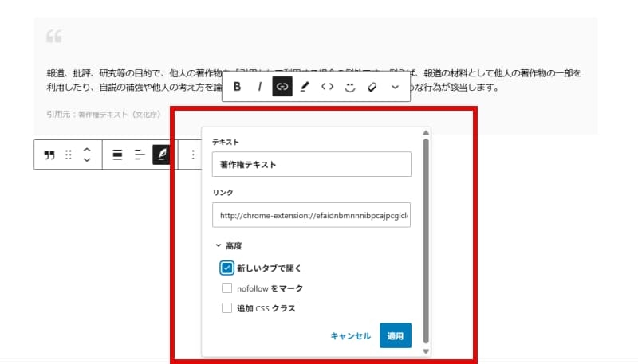Click the quote block type icon
638x364 pixels.
point(49,155)
